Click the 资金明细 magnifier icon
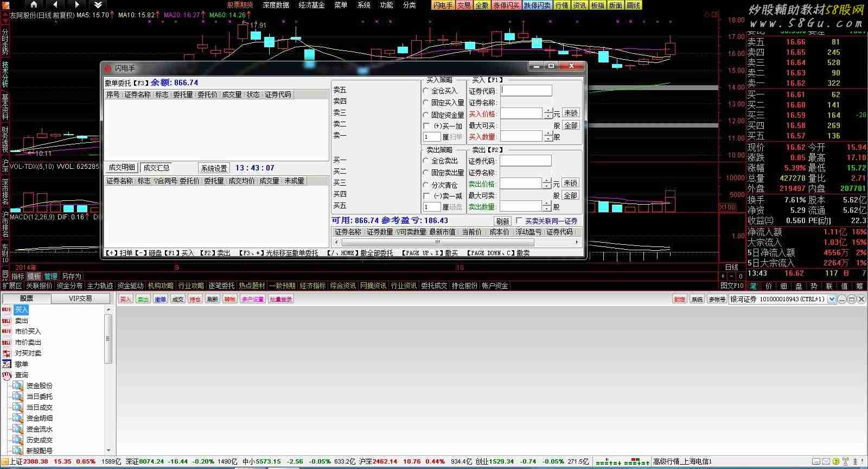This screenshot has height=469, width=868. (18, 418)
